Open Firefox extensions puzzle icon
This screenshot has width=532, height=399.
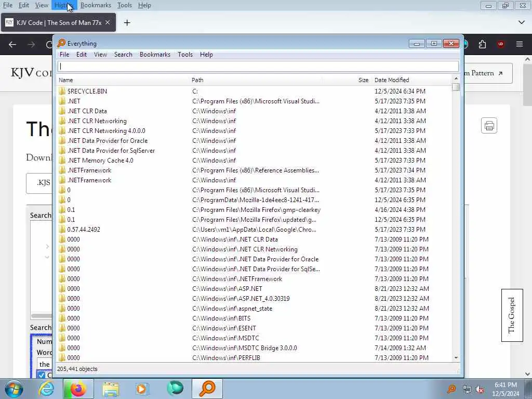483,44
